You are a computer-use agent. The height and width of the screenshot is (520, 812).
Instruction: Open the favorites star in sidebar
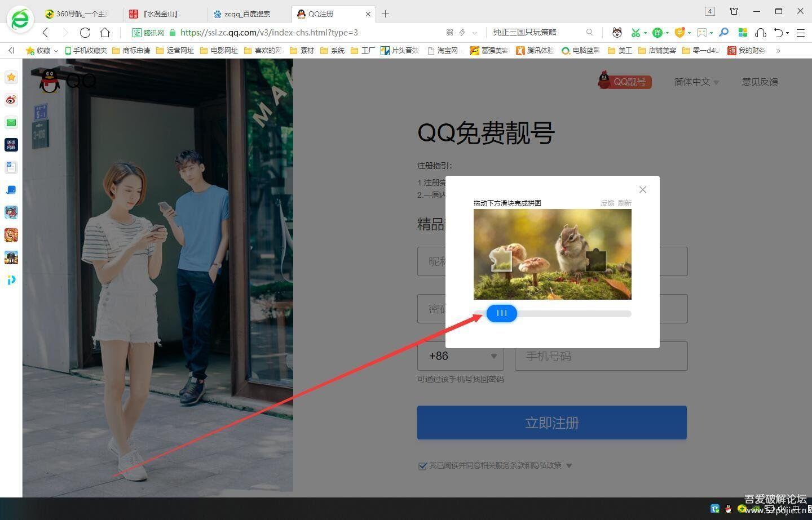point(11,77)
